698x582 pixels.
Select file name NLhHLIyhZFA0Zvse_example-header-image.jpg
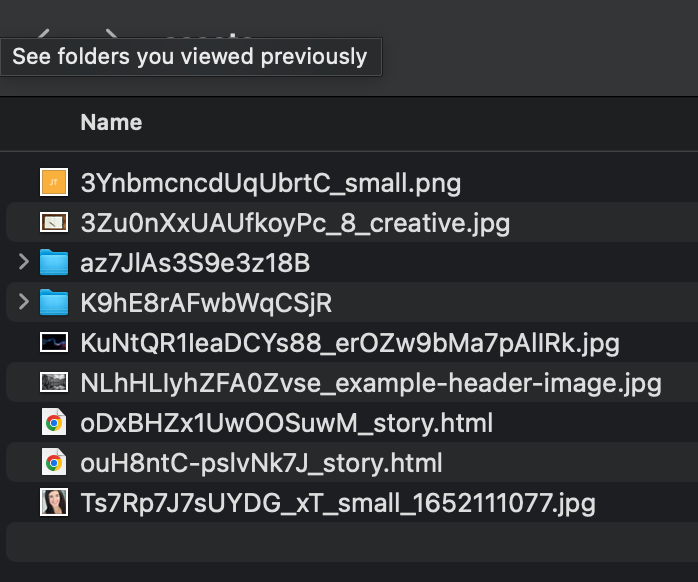tap(371, 383)
